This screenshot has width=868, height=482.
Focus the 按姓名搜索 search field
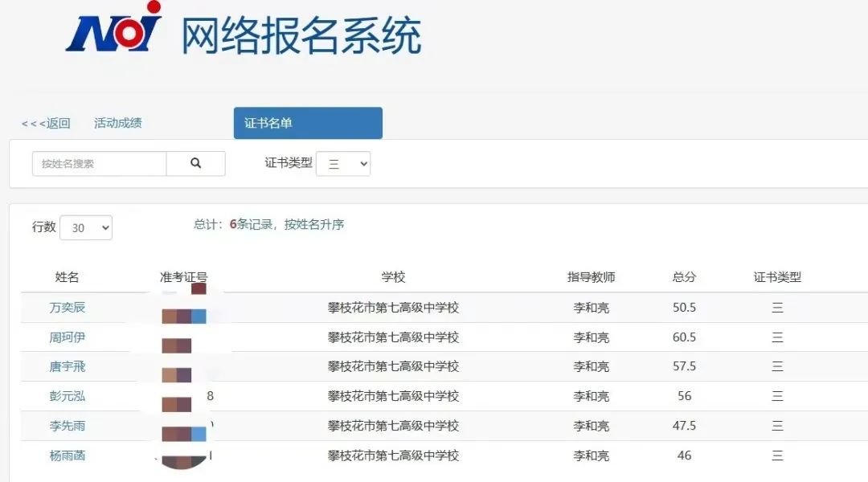coord(99,164)
